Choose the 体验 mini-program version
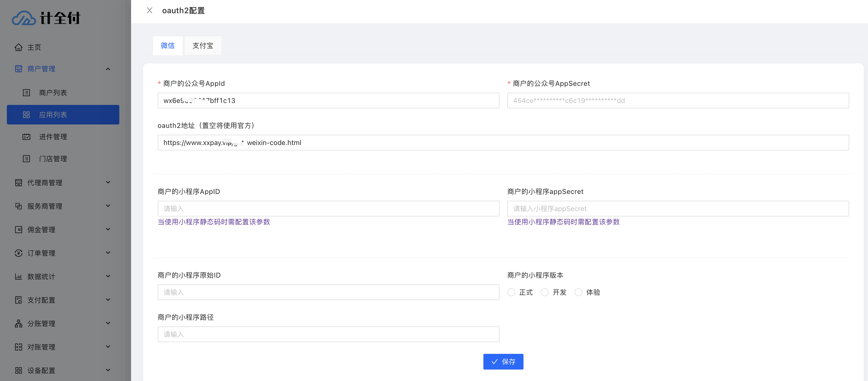Viewport: 868px width, 381px height. click(x=578, y=292)
